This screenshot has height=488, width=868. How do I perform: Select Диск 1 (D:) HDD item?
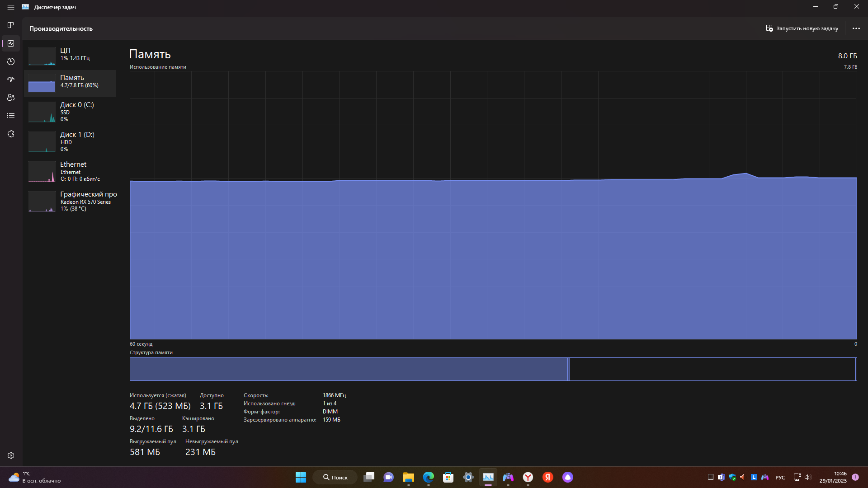click(70, 141)
